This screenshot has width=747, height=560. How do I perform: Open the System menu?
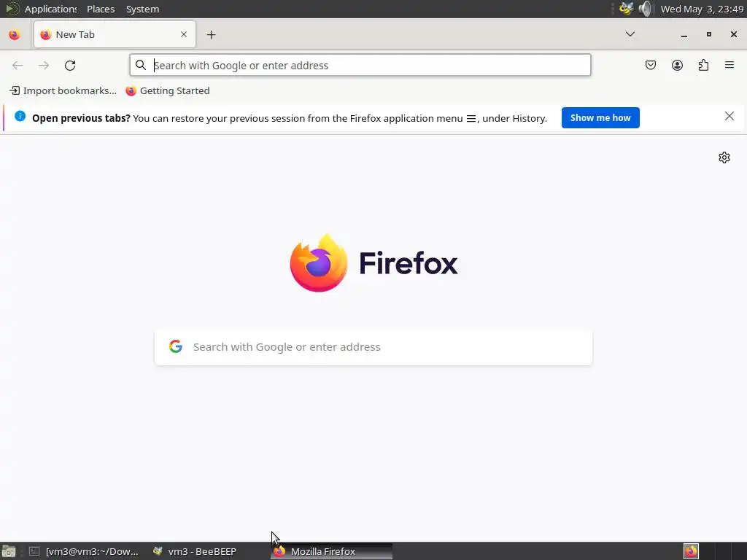142,9
